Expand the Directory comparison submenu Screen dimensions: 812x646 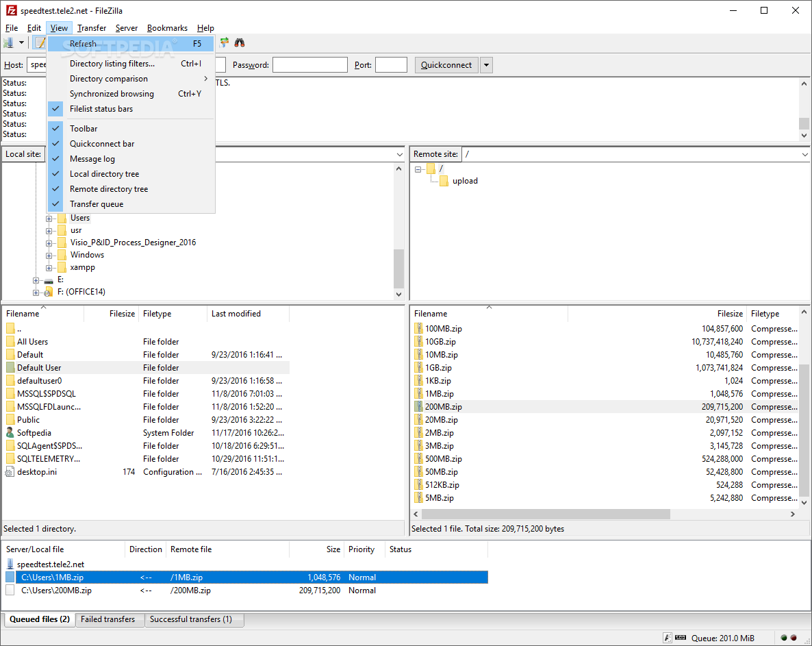coord(131,79)
